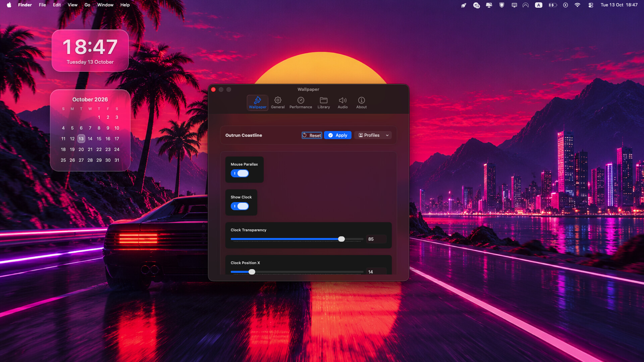Open the Audio speaker tab

coord(342,103)
